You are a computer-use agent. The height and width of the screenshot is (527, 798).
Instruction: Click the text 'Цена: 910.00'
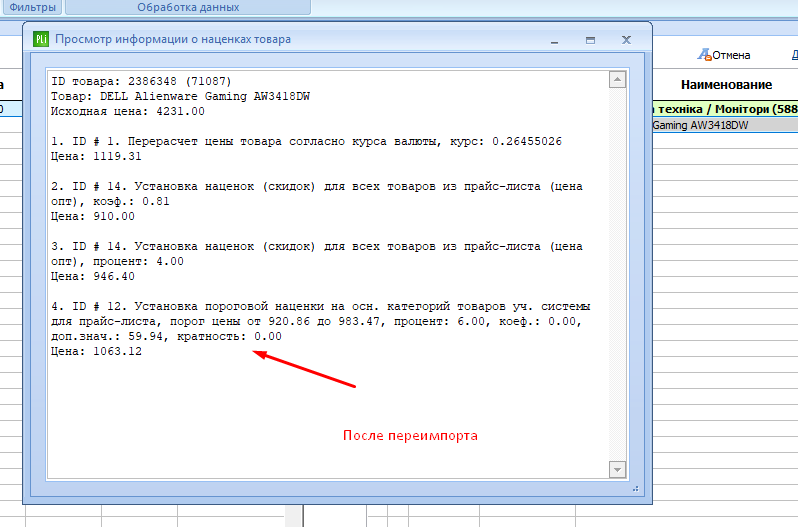point(93,217)
